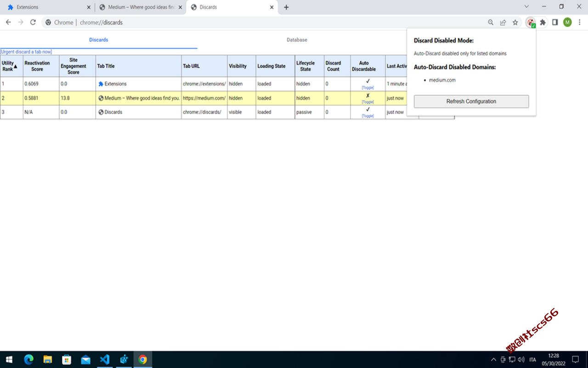Image resolution: width=588 pixels, height=368 pixels.
Task: Click engagement score 13.8
Action: click(65, 98)
